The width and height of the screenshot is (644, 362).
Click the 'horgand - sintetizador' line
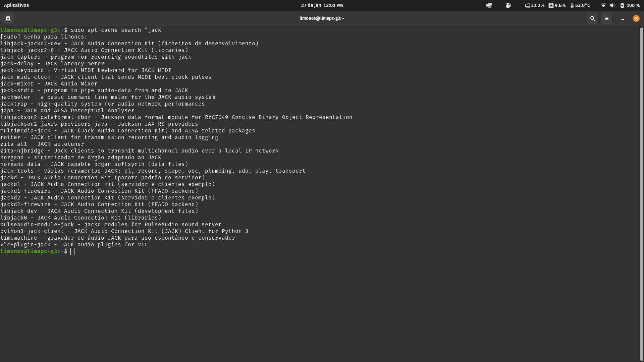(x=81, y=158)
